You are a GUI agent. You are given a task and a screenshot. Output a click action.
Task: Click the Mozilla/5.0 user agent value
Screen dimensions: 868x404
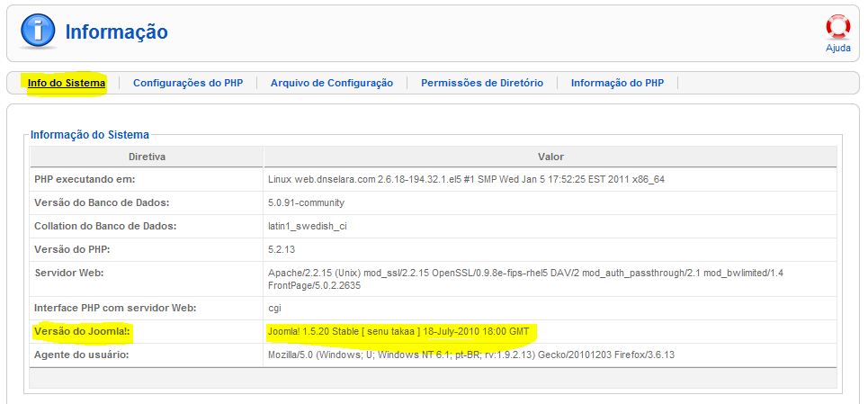(471, 355)
